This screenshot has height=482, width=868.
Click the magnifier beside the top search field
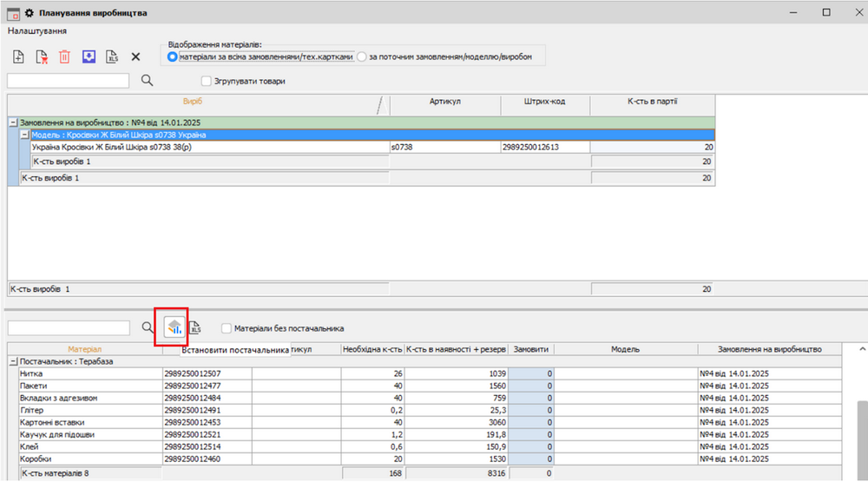click(147, 80)
